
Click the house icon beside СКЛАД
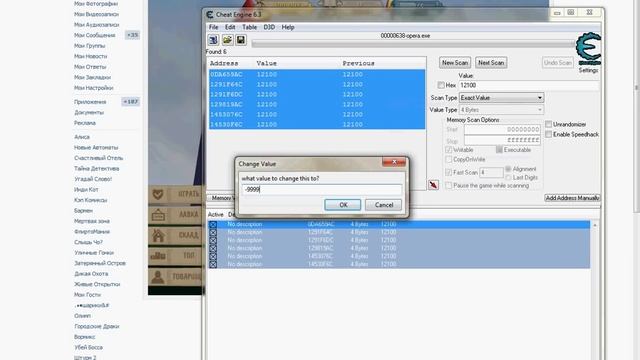[x=158, y=236]
